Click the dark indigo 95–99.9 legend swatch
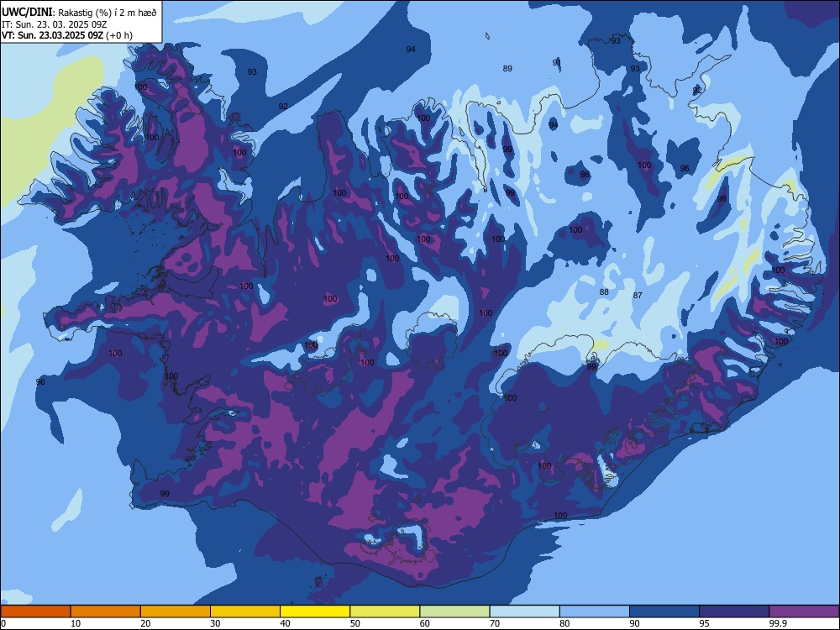 pos(734,612)
